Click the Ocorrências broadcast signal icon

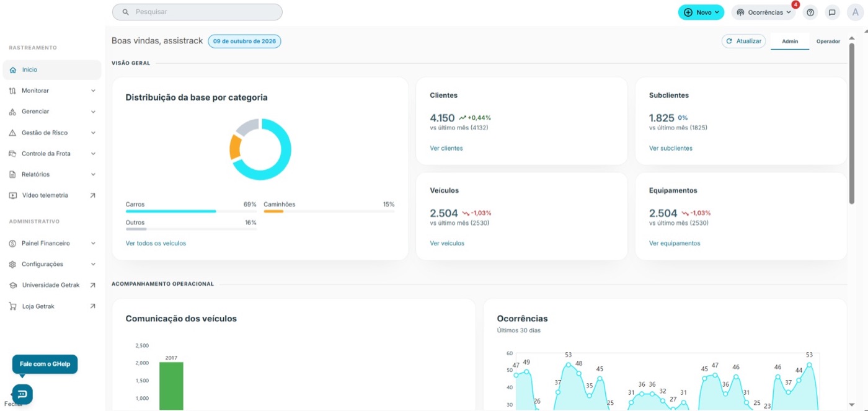click(x=740, y=12)
